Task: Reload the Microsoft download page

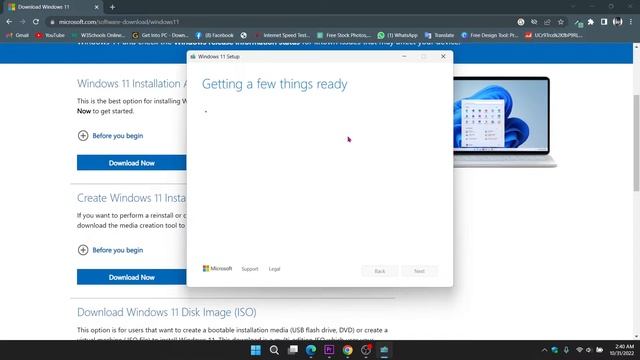Action: coord(36,22)
